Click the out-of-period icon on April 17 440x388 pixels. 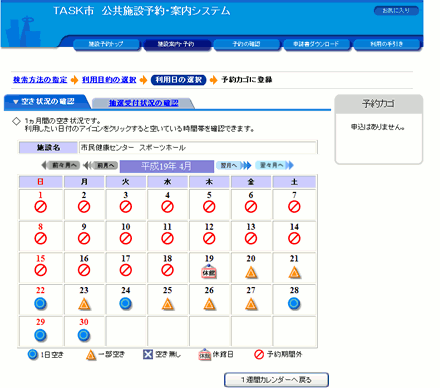pyautogui.click(x=126, y=270)
